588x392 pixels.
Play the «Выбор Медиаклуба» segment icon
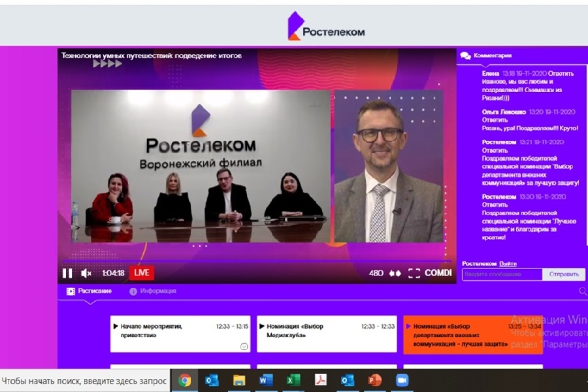click(262, 327)
